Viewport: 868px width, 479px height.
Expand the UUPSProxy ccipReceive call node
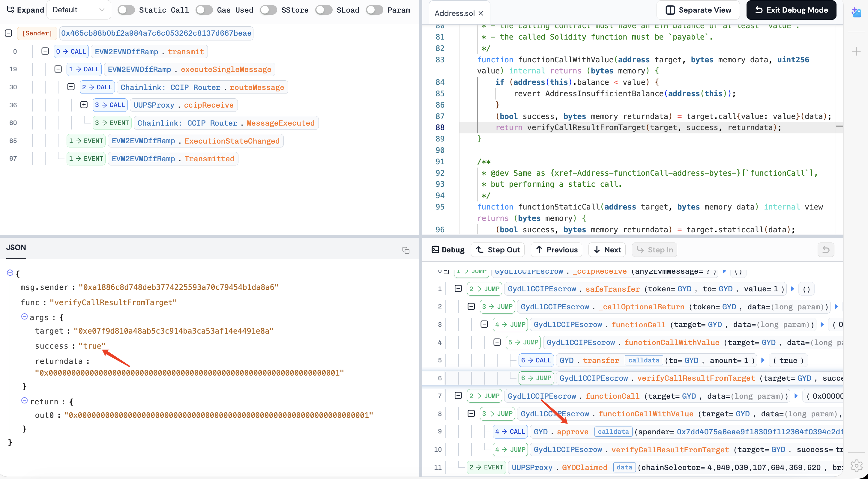tap(84, 105)
